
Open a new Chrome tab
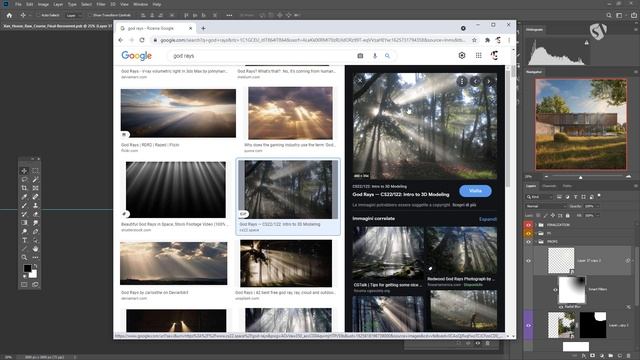pyautogui.click(x=203, y=28)
